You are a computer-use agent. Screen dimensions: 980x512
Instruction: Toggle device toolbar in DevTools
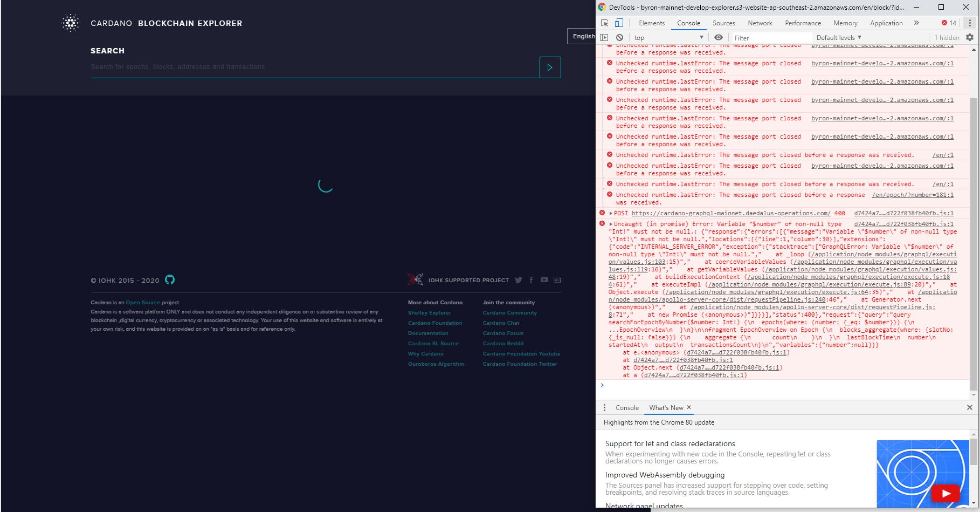[619, 23]
